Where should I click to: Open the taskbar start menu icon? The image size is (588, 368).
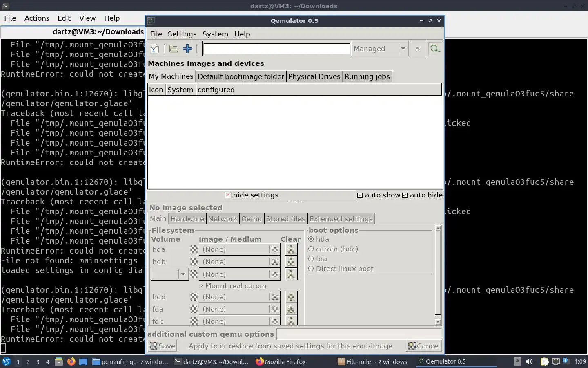(7, 361)
